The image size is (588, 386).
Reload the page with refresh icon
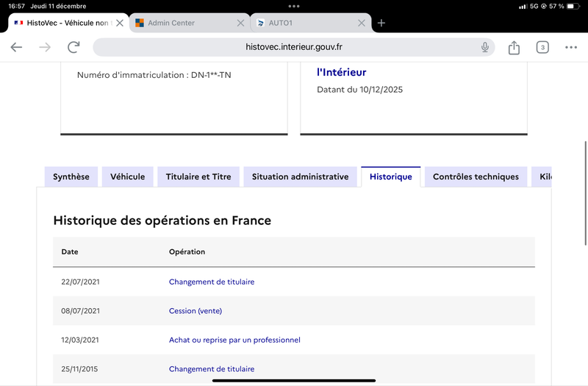click(73, 47)
